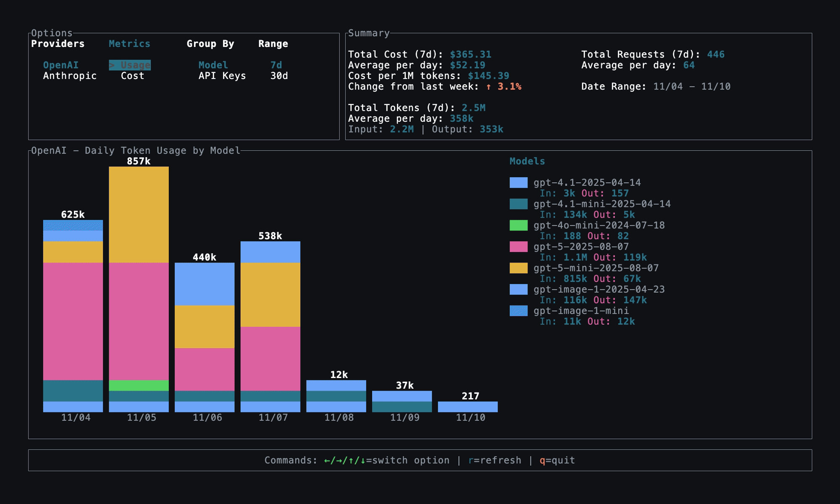840x504 pixels.
Task: Toggle metric to Cost
Action: [x=132, y=76]
